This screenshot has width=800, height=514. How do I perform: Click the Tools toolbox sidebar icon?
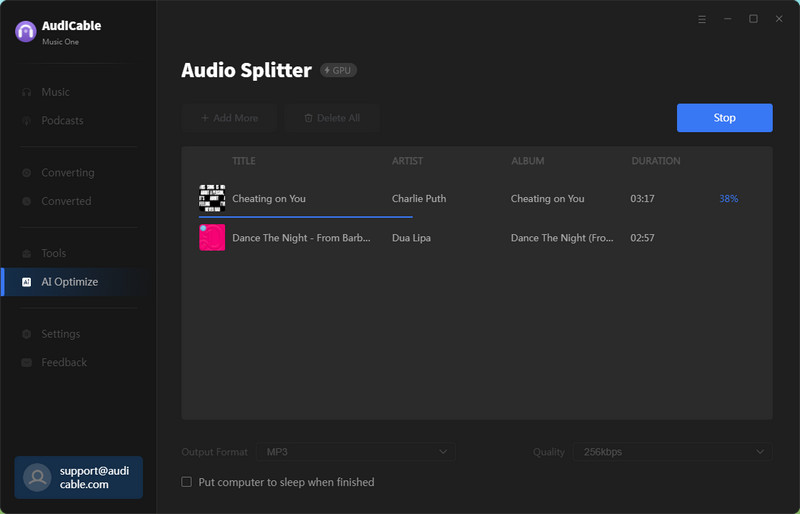click(x=27, y=254)
